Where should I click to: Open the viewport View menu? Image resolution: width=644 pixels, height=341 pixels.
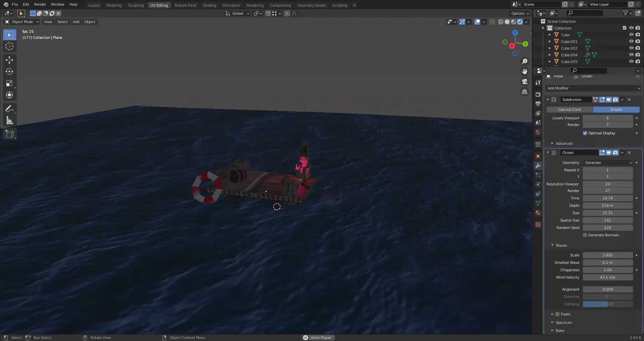tap(48, 22)
